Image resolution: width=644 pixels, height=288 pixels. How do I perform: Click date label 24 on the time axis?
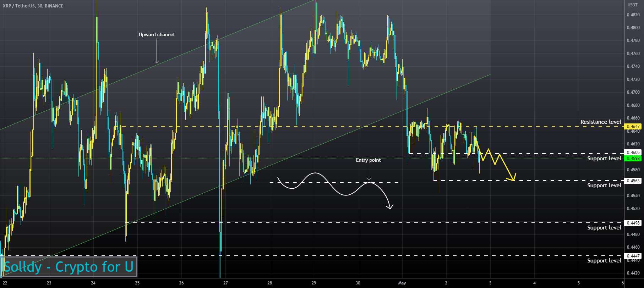click(x=93, y=283)
